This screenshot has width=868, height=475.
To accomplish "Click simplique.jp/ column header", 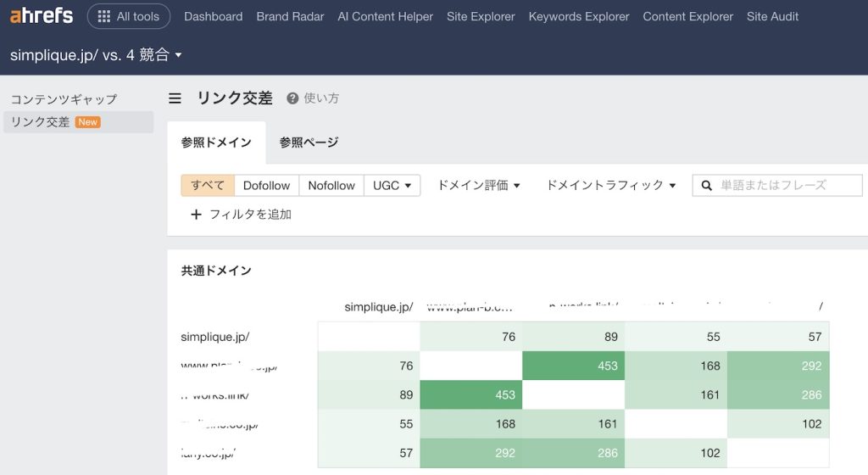I will pyautogui.click(x=379, y=307).
